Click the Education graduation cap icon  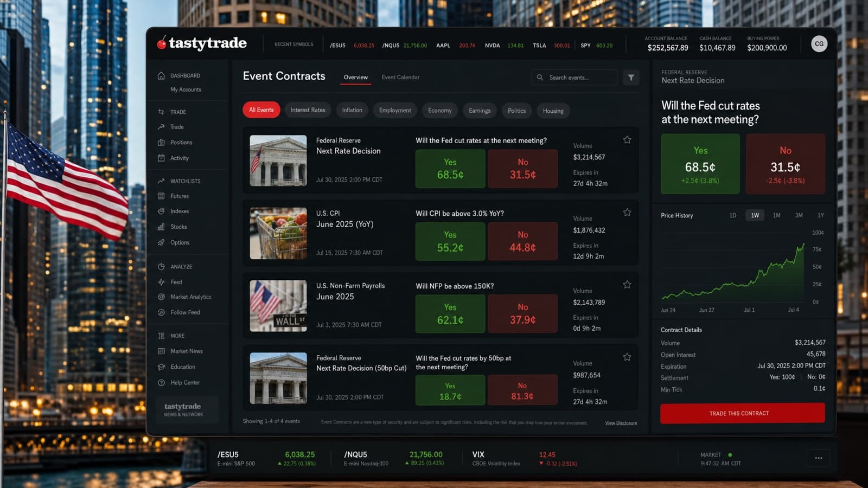point(161,367)
